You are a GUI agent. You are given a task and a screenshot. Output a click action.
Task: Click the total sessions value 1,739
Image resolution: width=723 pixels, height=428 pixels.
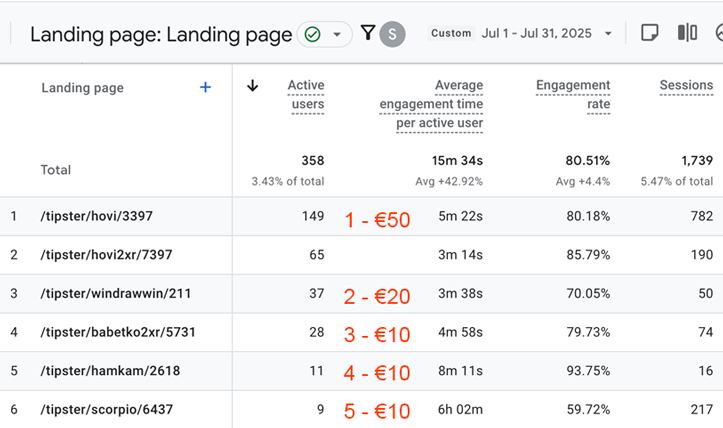(697, 160)
